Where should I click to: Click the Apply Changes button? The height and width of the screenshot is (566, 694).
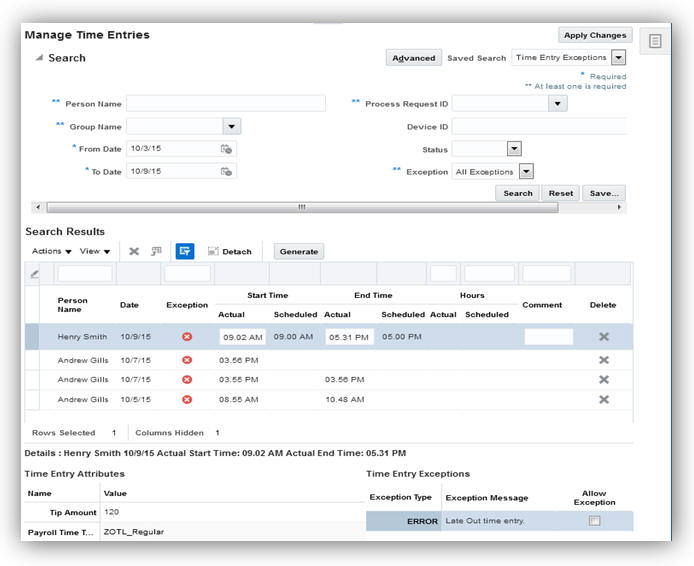point(594,35)
